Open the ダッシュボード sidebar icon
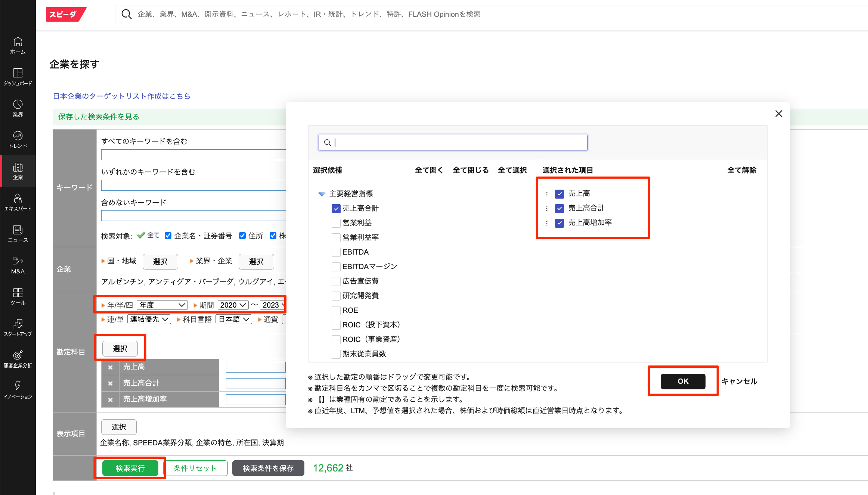This screenshot has width=868, height=495. pyautogui.click(x=18, y=77)
